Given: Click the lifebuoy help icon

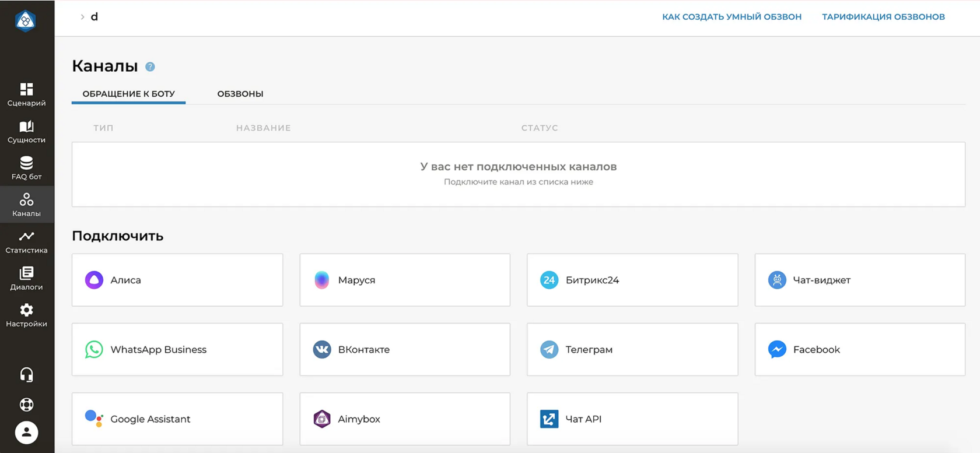Looking at the screenshot, I should click(26, 405).
